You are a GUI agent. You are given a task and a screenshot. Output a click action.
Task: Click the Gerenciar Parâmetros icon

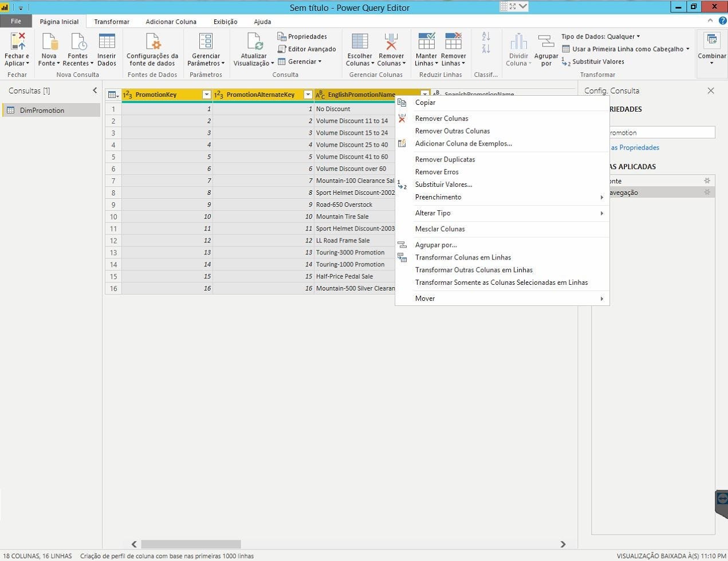[206, 42]
